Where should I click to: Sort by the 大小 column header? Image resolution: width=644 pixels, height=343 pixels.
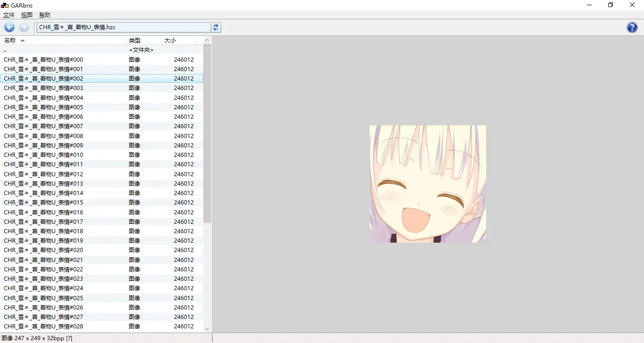pyautogui.click(x=179, y=41)
